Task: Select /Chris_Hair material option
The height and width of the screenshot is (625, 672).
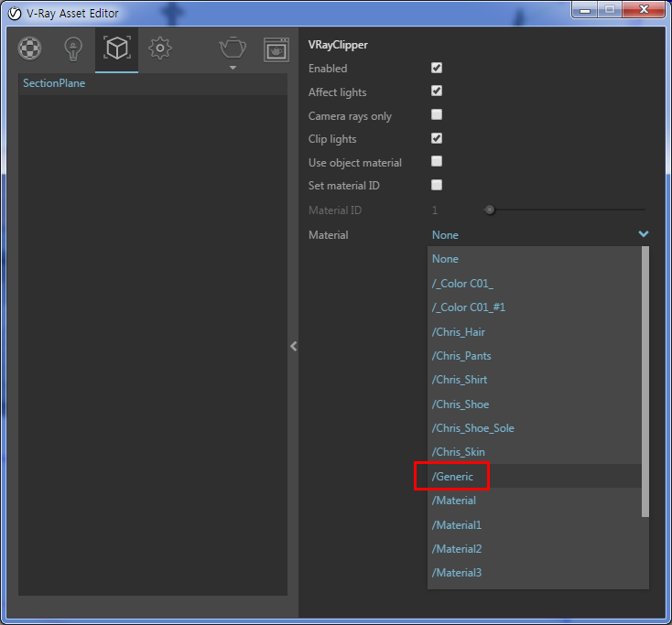Action: click(x=535, y=332)
